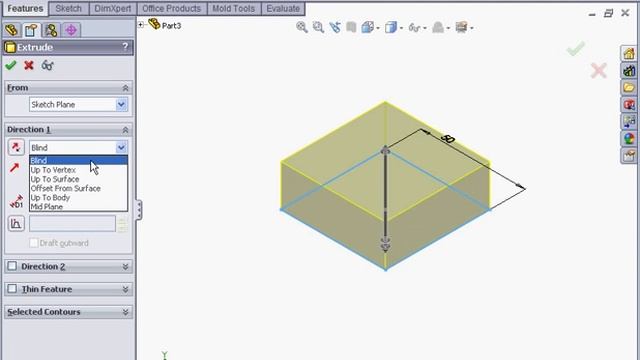Click the Section View icon

351,27
